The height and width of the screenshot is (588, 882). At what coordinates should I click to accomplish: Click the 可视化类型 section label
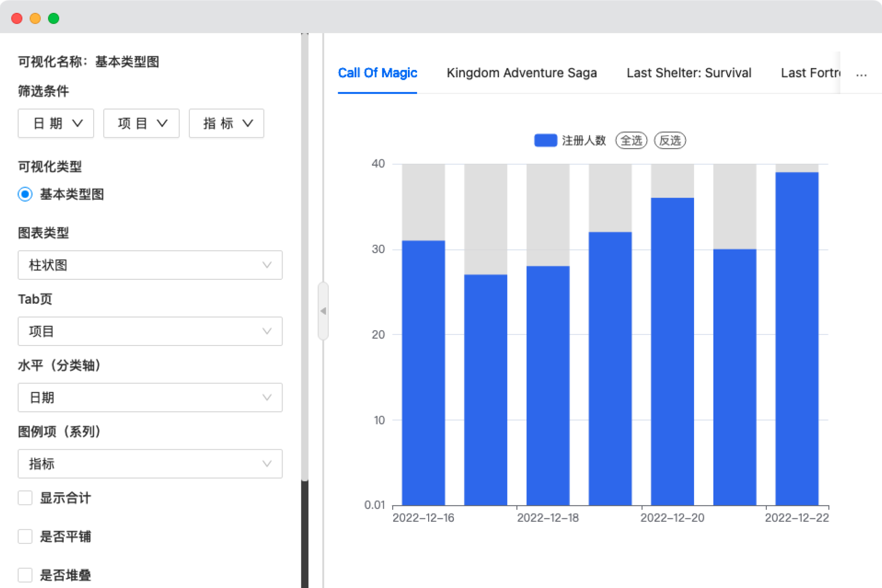click(x=50, y=166)
